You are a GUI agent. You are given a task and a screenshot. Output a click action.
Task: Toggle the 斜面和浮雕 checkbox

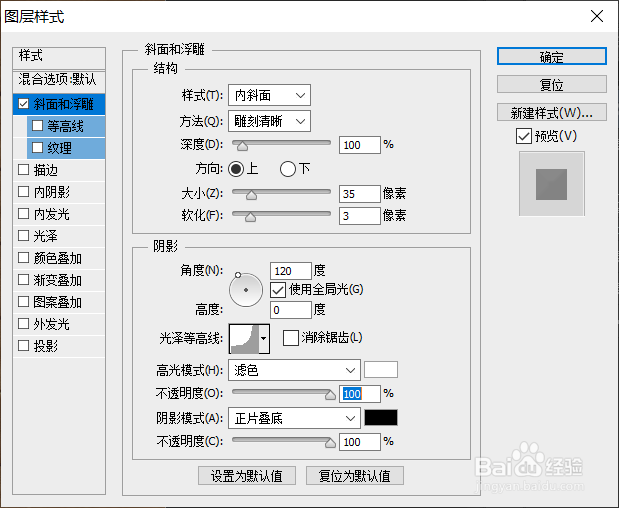24,104
